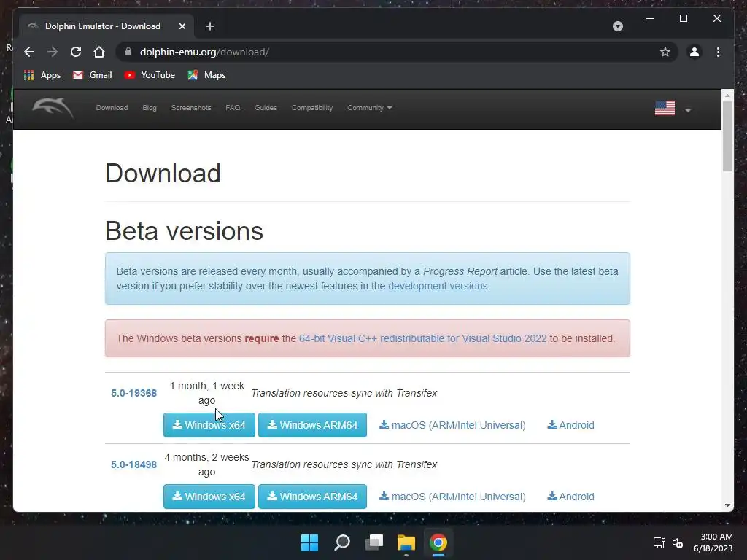Download Windows ARM64 build of 5.0-19368
747x560 pixels.
pos(312,425)
